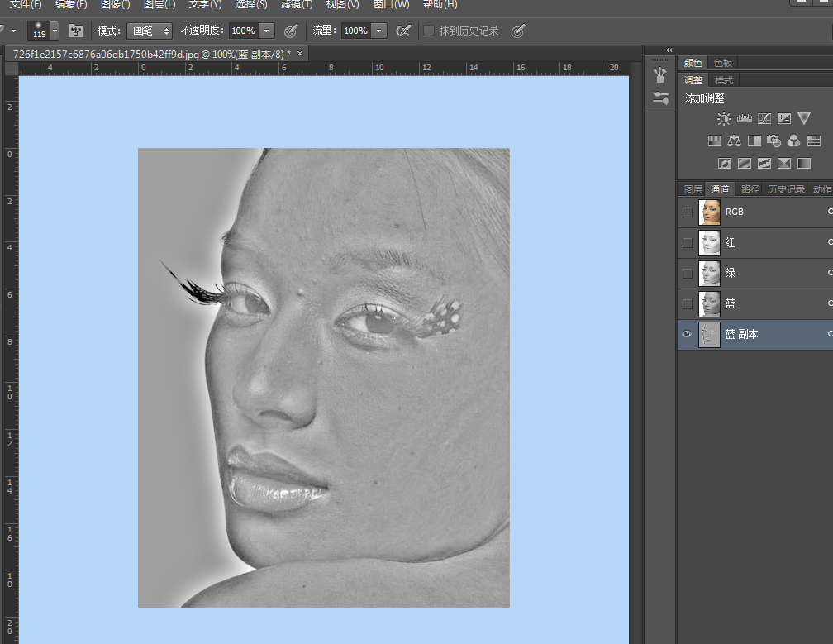The width and height of the screenshot is (833, 644).
Task: Open the brush presets panel icon
Action: click(x=659, y=98)
